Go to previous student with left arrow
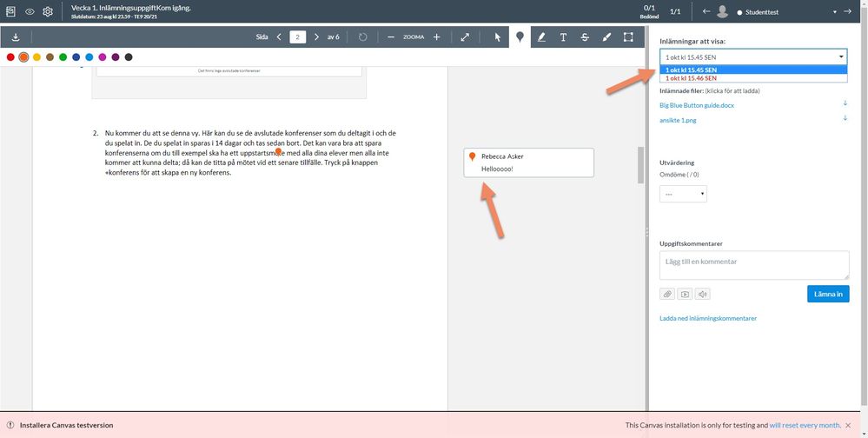868x438 pixels. pyautogui.click(x=706, y=11)
